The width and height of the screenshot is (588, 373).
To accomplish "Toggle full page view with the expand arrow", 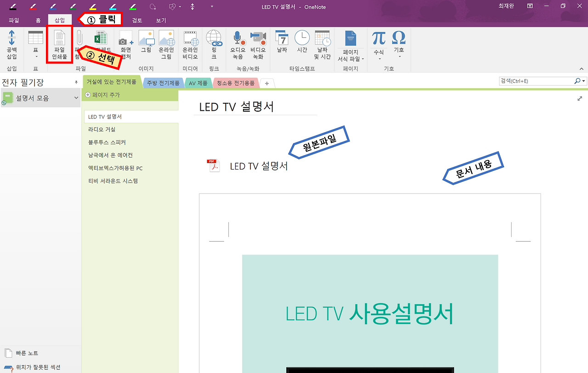I will pyautogui.click(x=580, y=99).
